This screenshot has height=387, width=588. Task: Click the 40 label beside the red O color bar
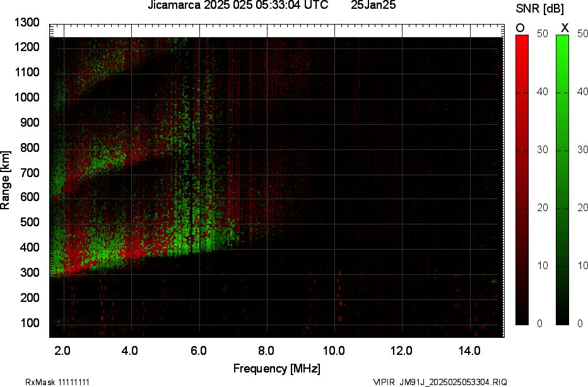click(x=542, y=92)
